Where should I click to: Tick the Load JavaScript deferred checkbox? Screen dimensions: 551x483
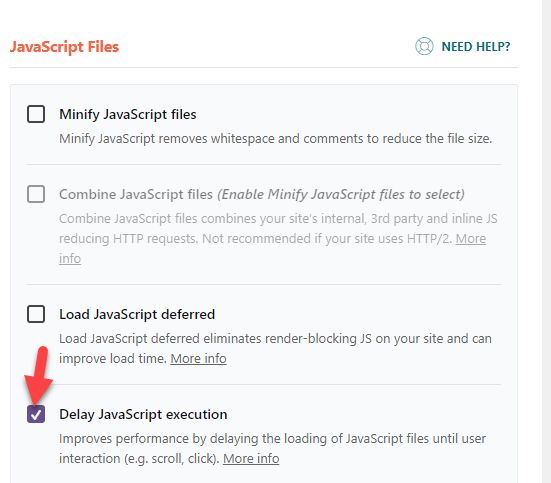36,314
